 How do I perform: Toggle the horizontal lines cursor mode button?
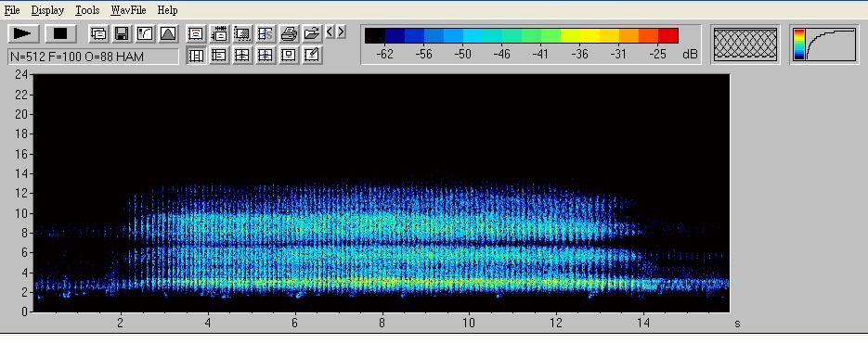219,56
